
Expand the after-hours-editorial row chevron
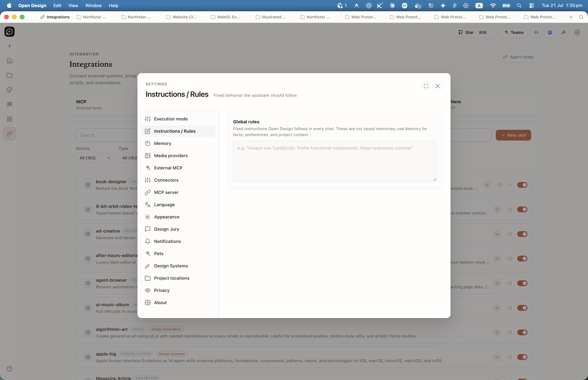(497, 259)
